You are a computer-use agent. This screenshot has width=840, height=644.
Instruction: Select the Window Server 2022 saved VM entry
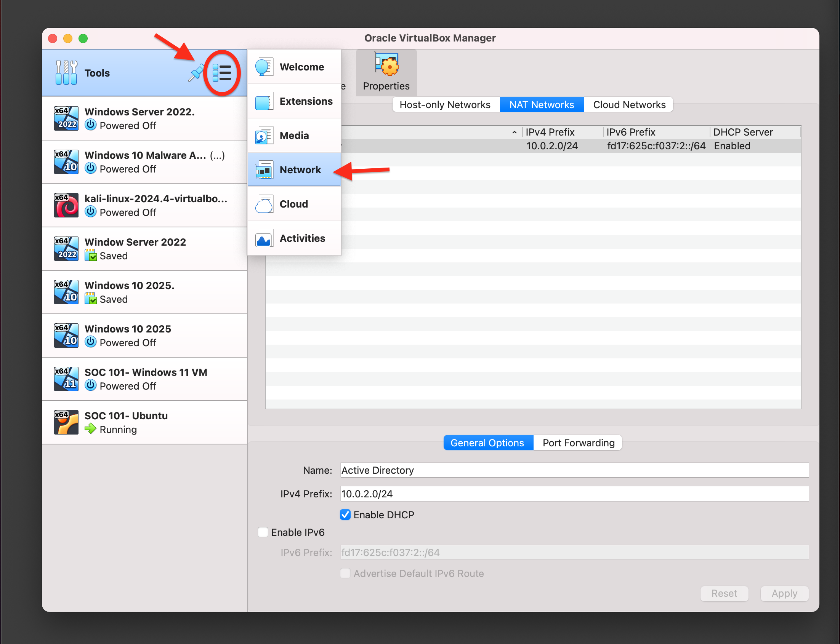144,249
